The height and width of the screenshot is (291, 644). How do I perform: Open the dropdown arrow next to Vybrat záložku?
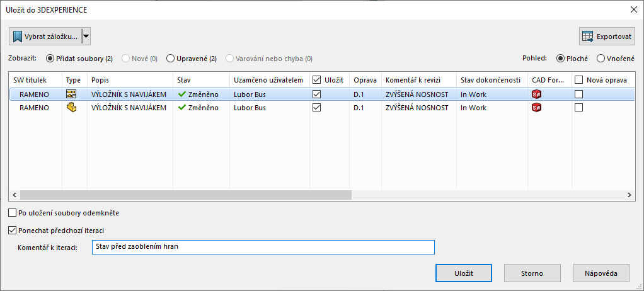point(86,37)
